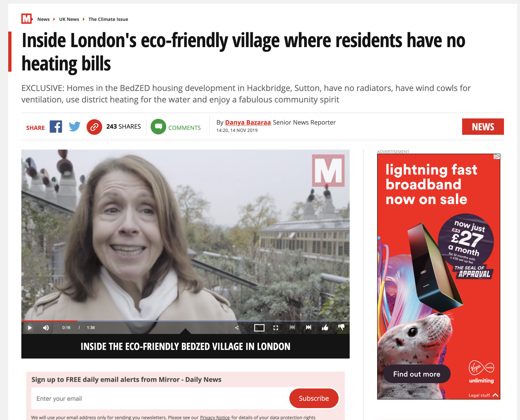Seek along the video progress bar
The height and width of the screenshot is (420, 520).
[185, 321]
